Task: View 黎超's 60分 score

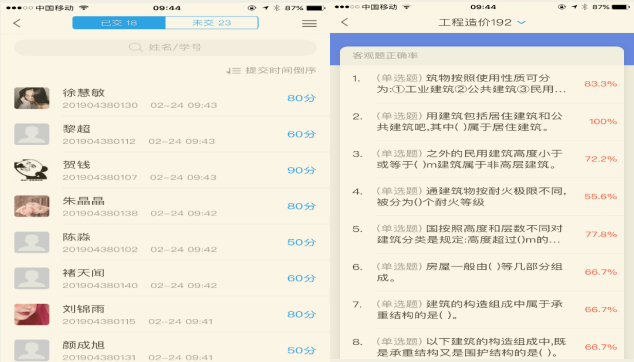Action: pos(301,134)
